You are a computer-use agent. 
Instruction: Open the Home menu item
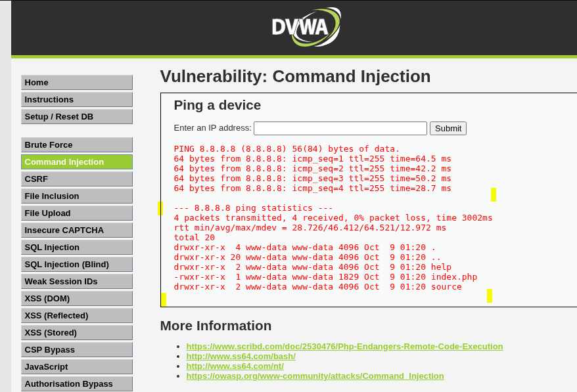(x=76, y=82)
